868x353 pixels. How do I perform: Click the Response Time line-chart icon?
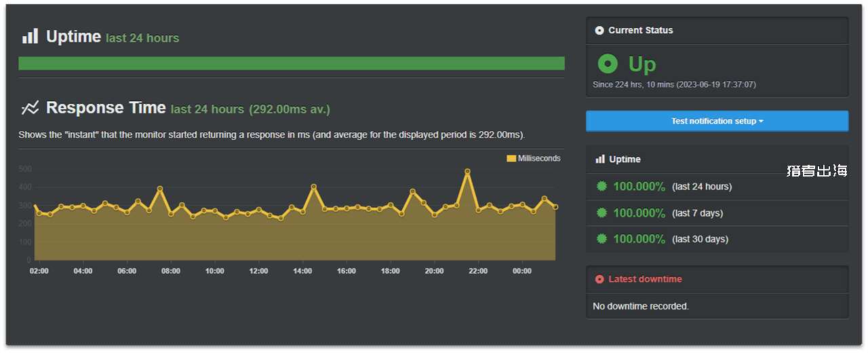(30, 108)
